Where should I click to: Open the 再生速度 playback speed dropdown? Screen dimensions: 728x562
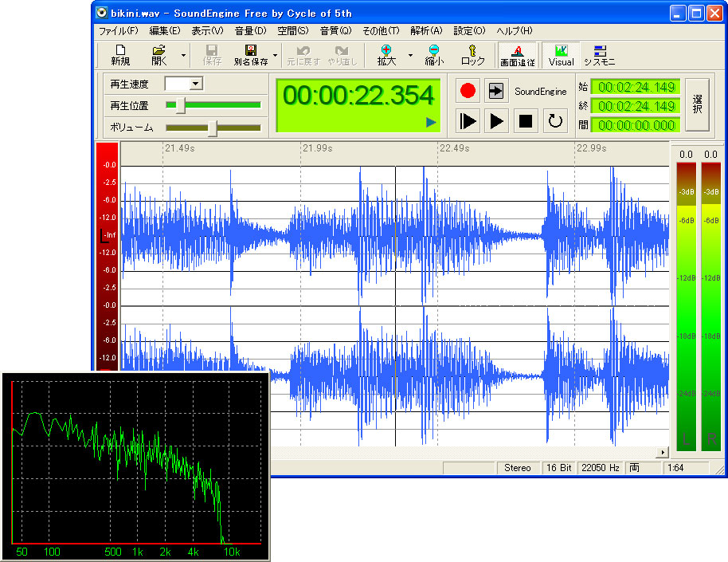point(195,84)
